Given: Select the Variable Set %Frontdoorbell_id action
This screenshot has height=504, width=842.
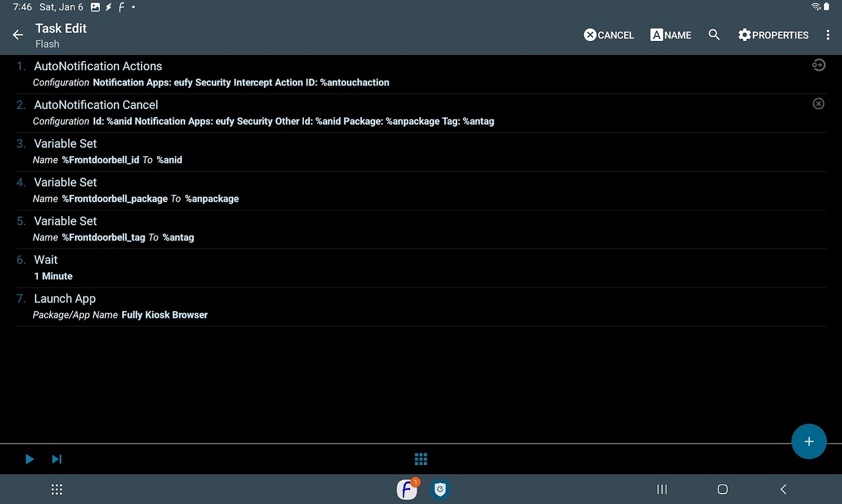Looking at the screenshot, I should coord(244,151).
